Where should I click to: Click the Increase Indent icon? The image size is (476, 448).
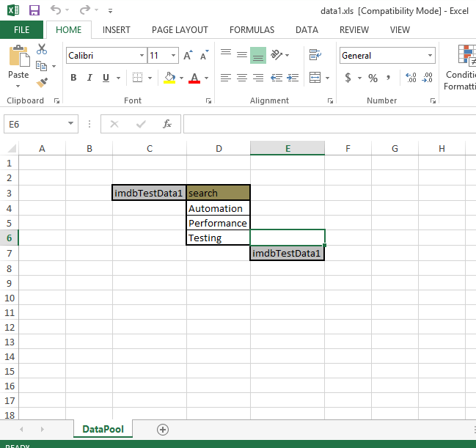(293, 78)
